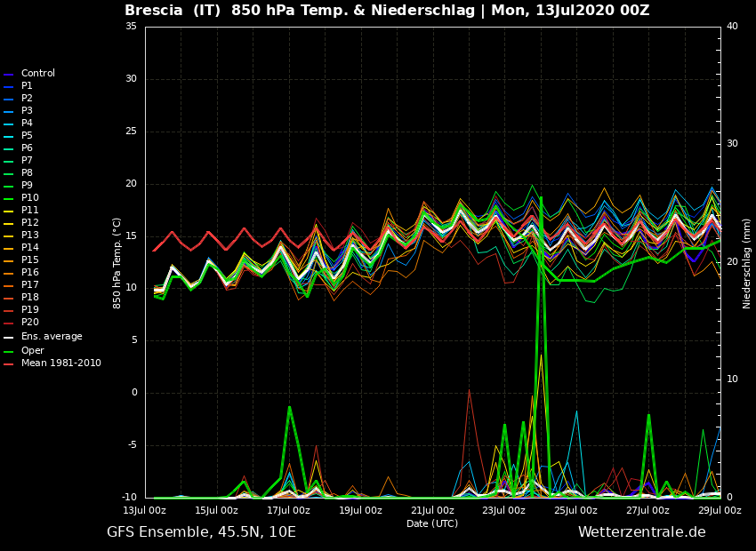Screen dimensions: 756x551
Task: Click the "35" temperature axis tick
Action: 131,27
